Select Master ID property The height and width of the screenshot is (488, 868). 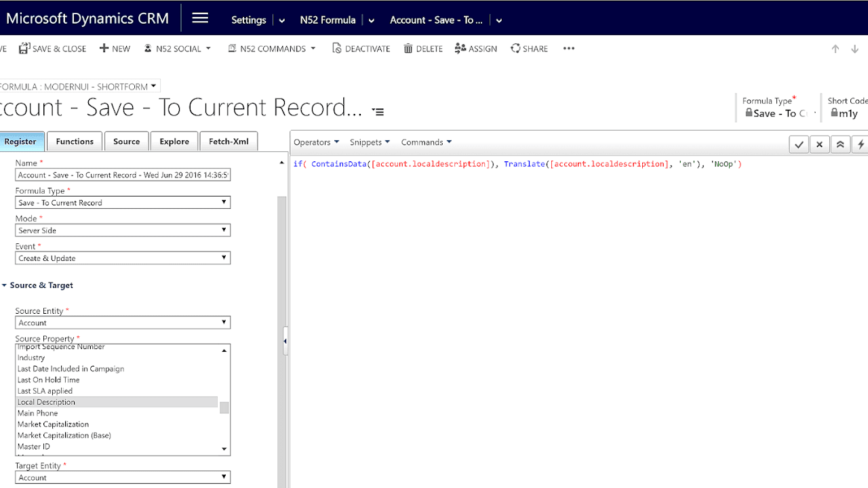(x=117, y=447)
